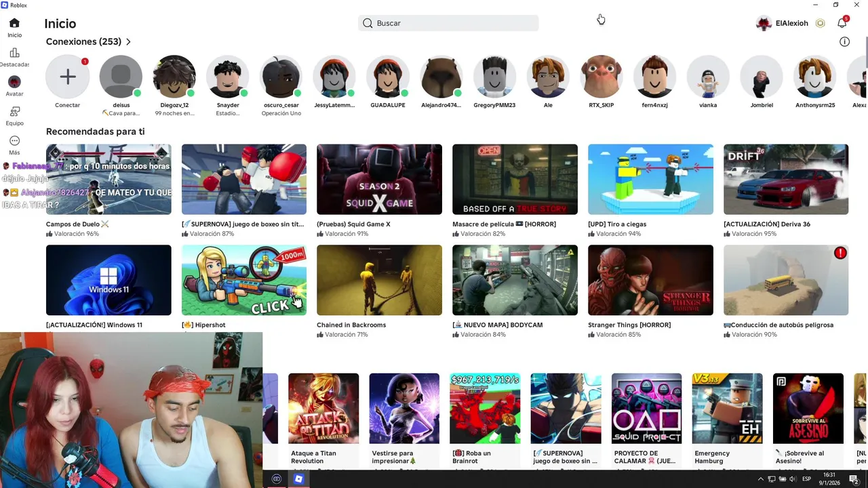Click the Roblox taskbar icon
The image size is (868, 488).
pos(298,479)
